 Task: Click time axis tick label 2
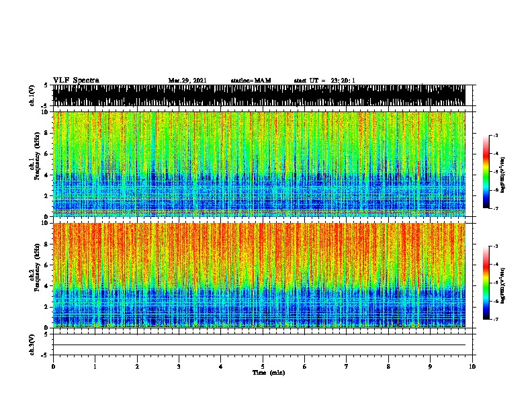137,367
